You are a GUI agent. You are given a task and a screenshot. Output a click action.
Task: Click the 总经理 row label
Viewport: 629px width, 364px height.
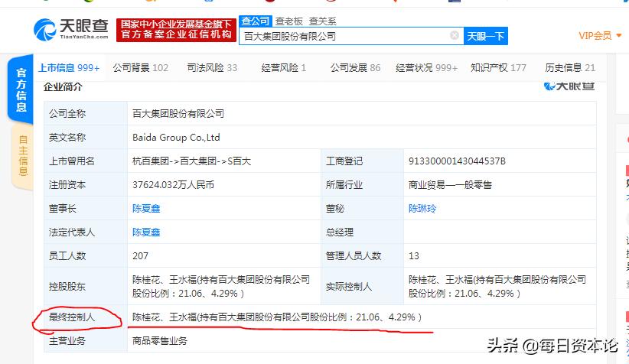point(340,232)
